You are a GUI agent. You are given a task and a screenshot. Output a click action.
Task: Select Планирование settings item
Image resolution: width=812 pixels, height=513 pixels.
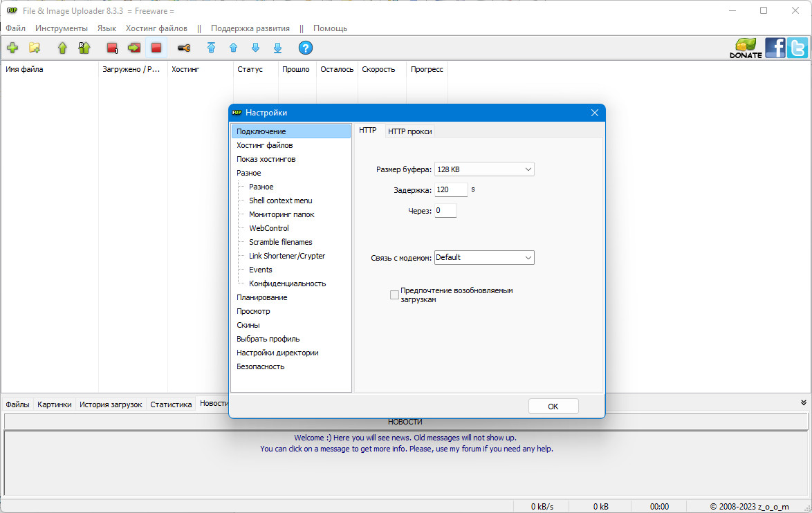pyautogui.click(x=262, y=298)
